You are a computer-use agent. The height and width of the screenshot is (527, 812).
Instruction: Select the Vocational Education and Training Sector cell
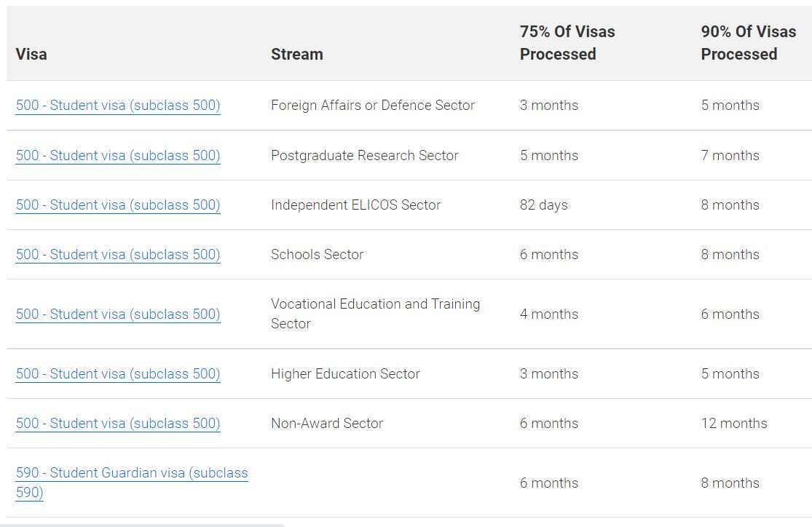376,314
